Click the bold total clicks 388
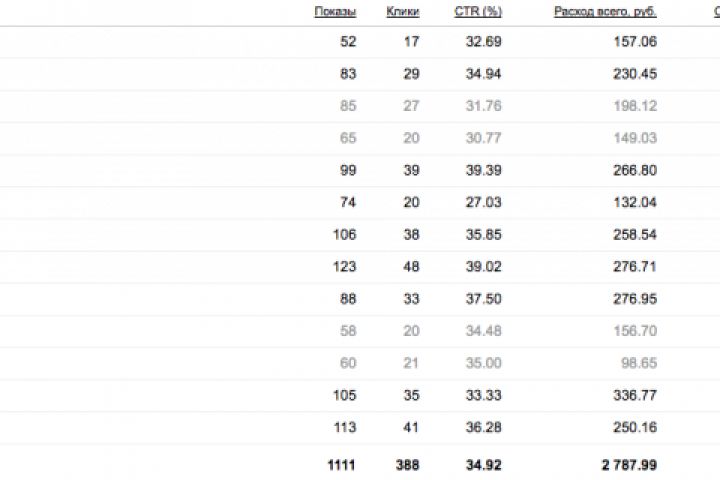 pyautogui.click(x=406, y=465)
